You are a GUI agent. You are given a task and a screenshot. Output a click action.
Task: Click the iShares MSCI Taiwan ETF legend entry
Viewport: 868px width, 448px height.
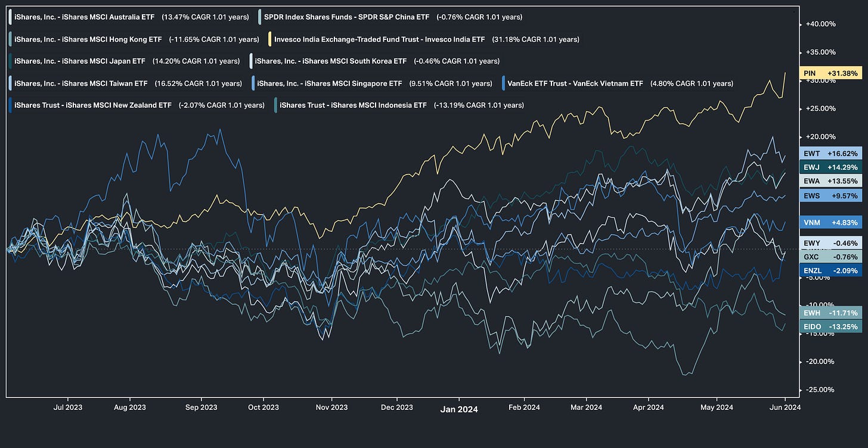point(127,83)
